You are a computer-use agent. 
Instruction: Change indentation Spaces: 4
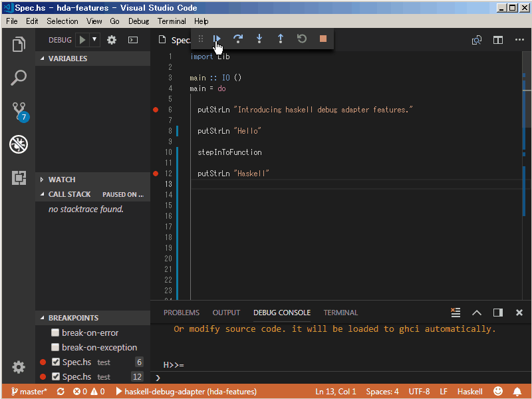click(x=382, y=392)
